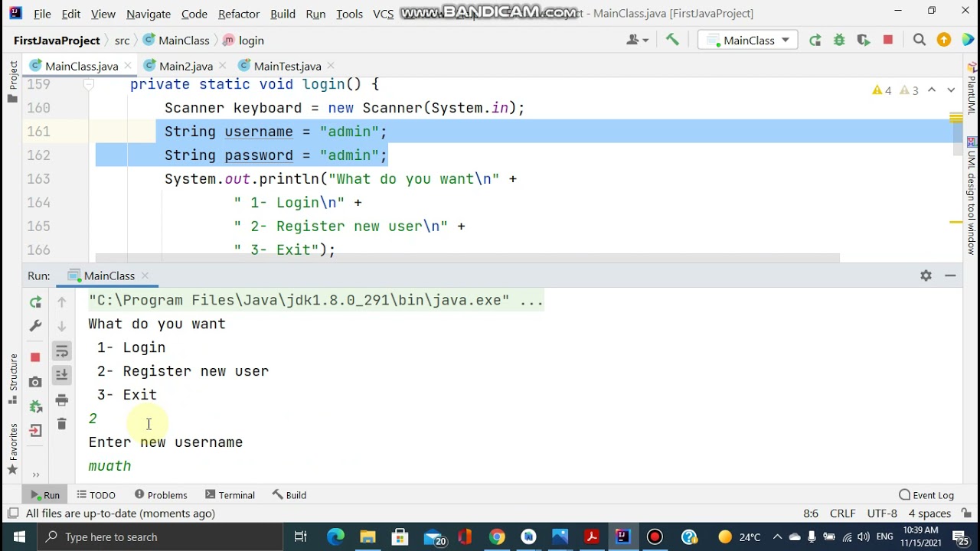Viewport: 980px width, 551px height.
Task: Open the Terminal tool window
Action: (230, 495)
